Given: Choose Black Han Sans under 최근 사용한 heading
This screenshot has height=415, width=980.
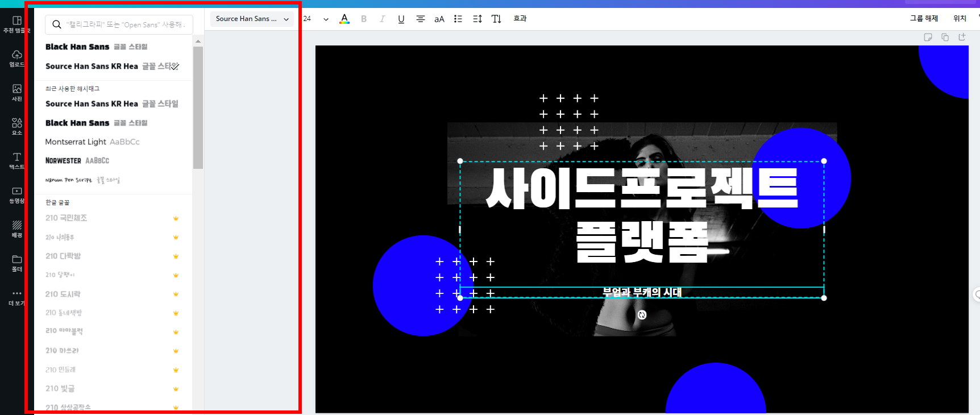Looking at the screenshot, I should (96, 123).
